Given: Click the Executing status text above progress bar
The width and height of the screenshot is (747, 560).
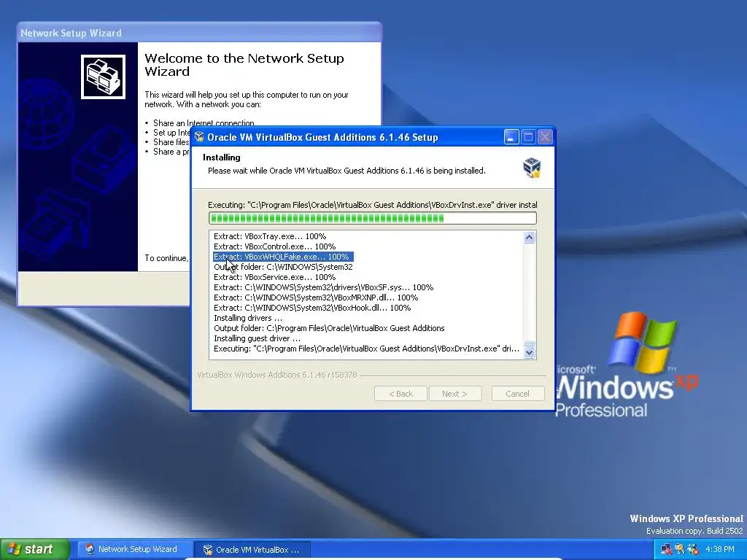Looking at the screenshot, I should (373, 205).
